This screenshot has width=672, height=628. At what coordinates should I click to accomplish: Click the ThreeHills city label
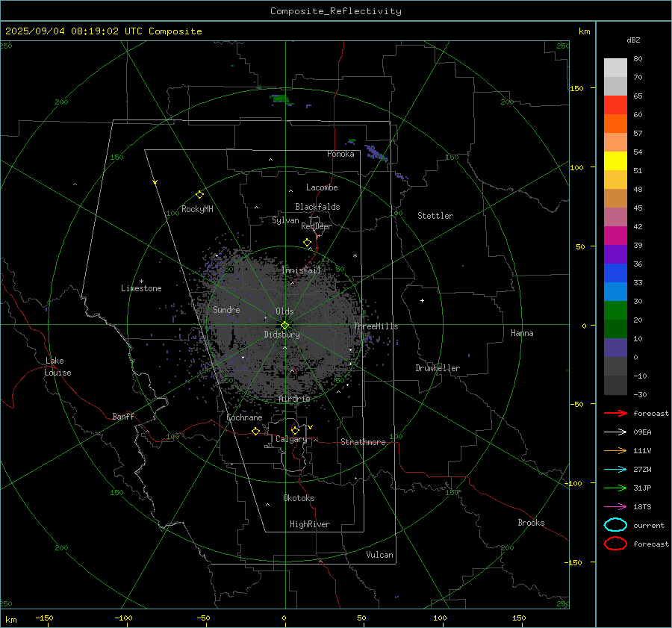click(376, 326)
